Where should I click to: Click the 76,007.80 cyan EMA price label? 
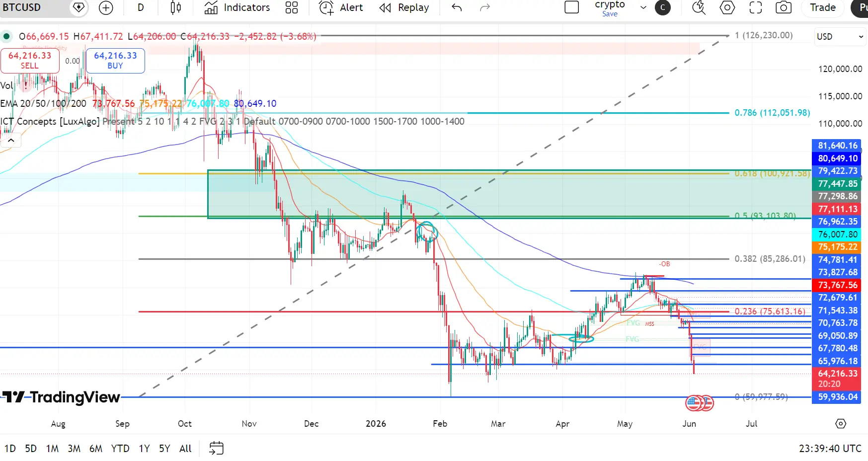(838, 234)
